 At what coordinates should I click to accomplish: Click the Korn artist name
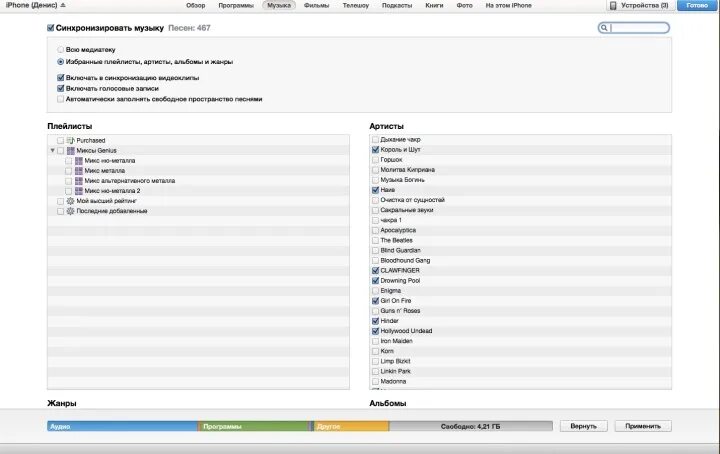pos(387,351)
